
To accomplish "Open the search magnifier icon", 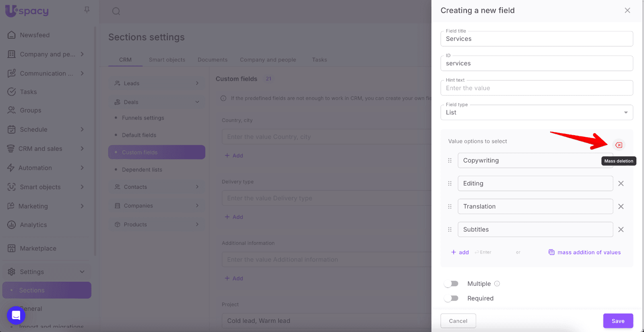I will coord(116,11).
